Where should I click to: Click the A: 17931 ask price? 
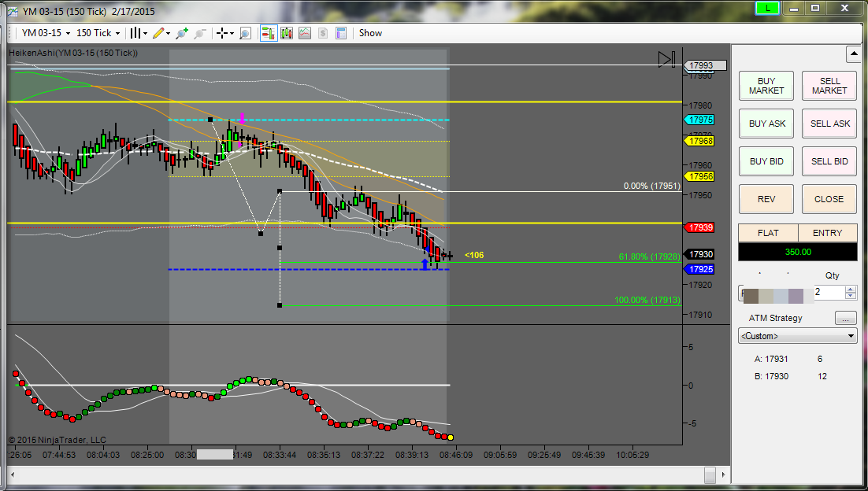click(770, 359)
